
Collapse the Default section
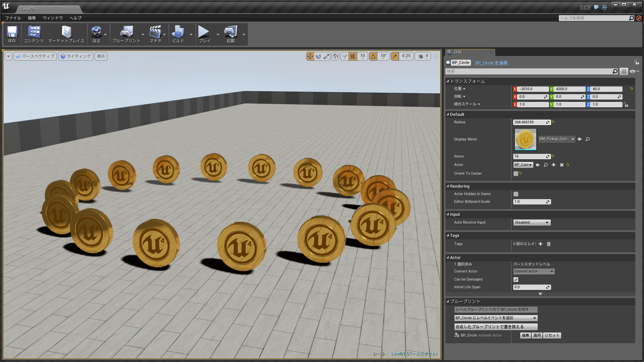point(449,114)
